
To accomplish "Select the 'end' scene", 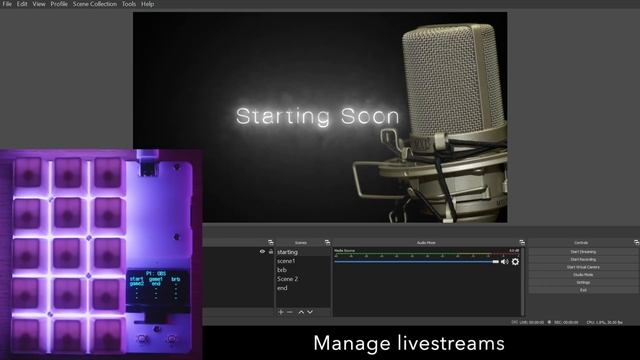I will 303,288.
